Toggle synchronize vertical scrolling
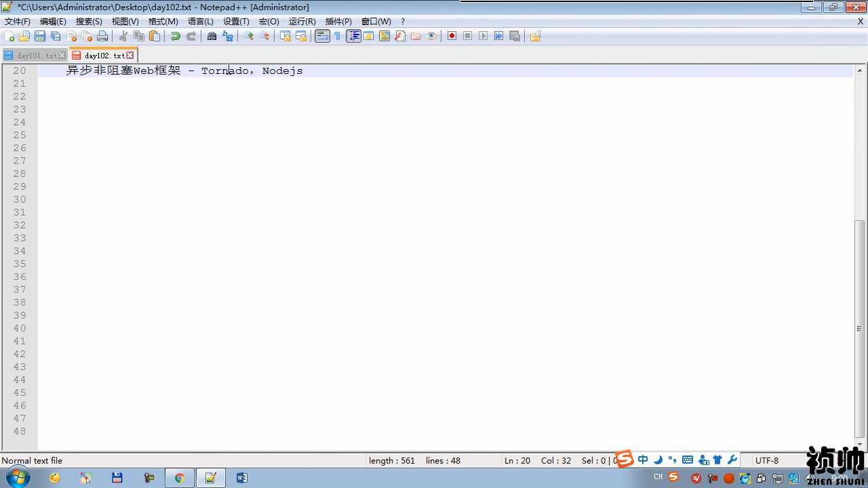 pyautogui.click(x=285, y=36)
